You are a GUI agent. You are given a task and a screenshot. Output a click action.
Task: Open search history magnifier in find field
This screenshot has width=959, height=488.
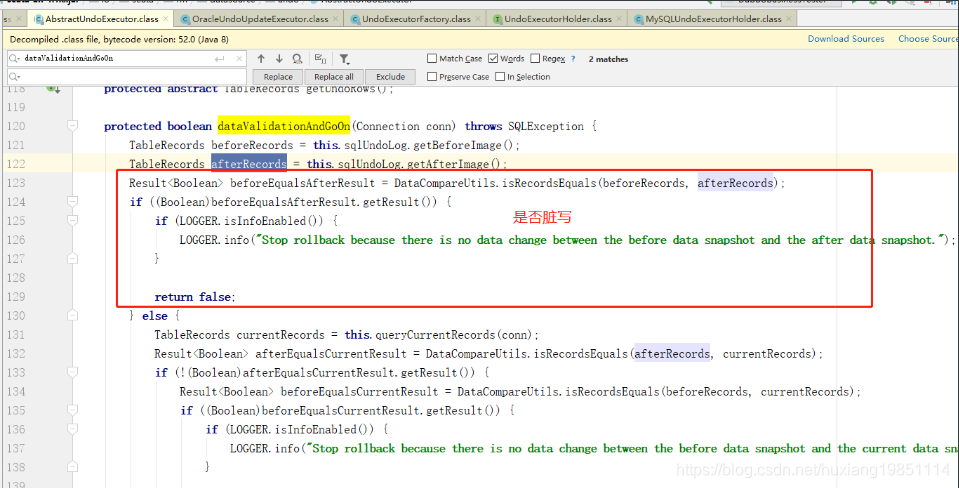pos(15,59)
